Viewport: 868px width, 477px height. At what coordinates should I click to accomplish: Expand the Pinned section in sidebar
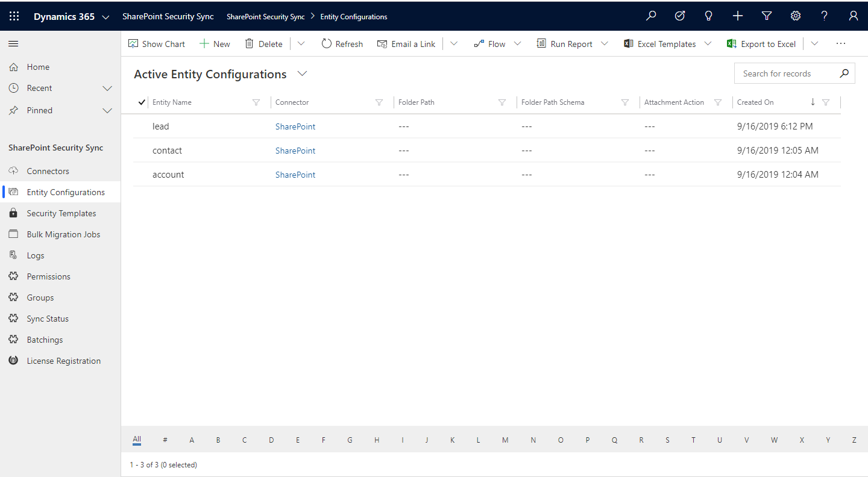coord(107,111)
